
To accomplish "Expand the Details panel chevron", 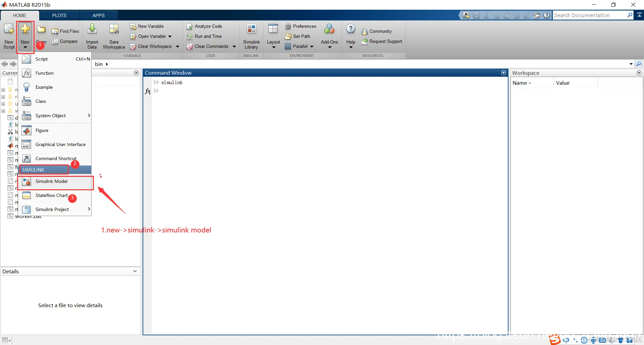I will click(x=135, y=271).
